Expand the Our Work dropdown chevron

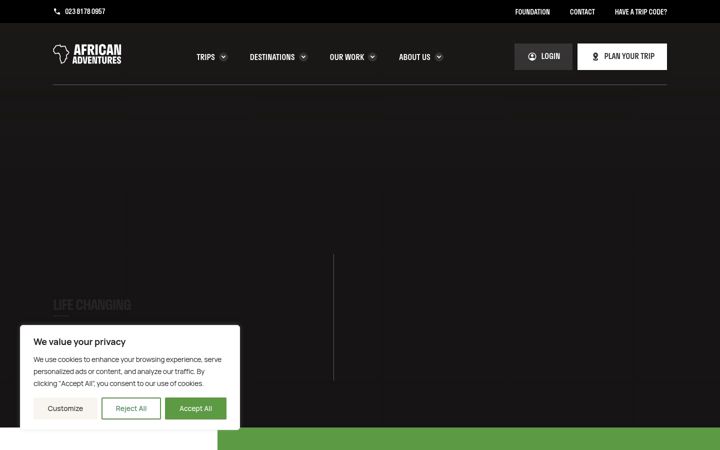(372, 57)
